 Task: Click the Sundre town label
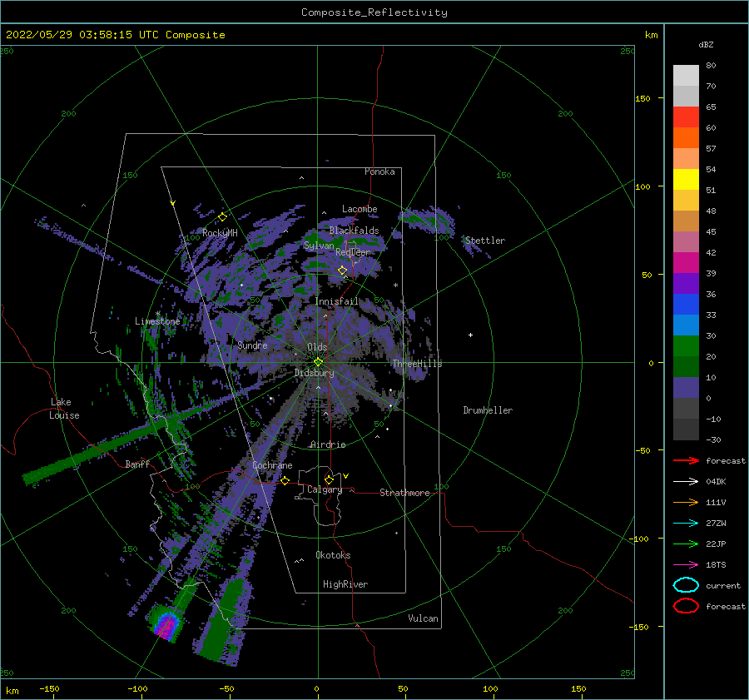point(252,345)
